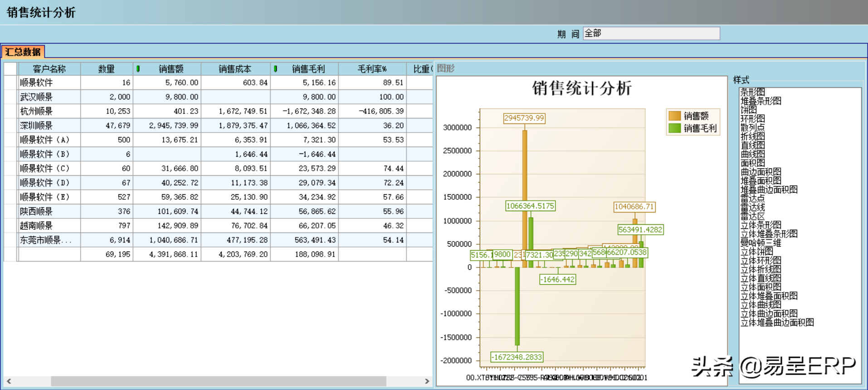Pick 雷达线 chart style
868x390 pixels.
752,207
